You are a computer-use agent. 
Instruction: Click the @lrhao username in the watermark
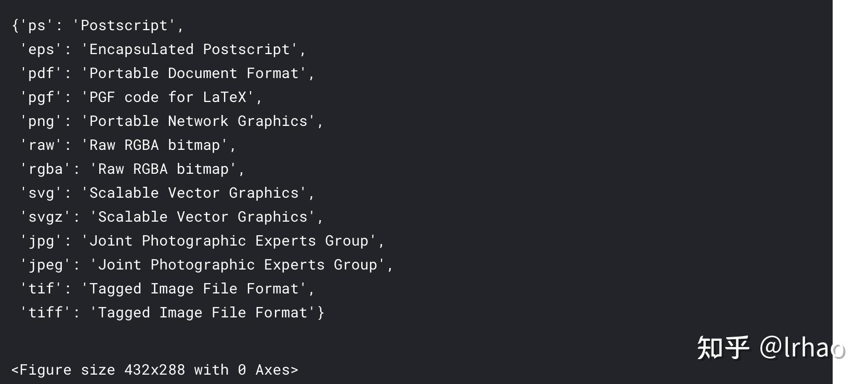click(x=801, y=348)
